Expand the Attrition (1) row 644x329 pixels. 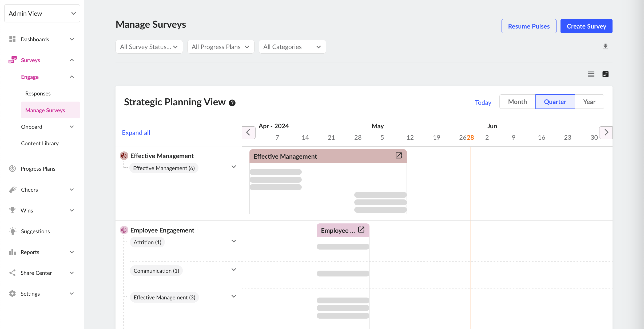point(234,241)
